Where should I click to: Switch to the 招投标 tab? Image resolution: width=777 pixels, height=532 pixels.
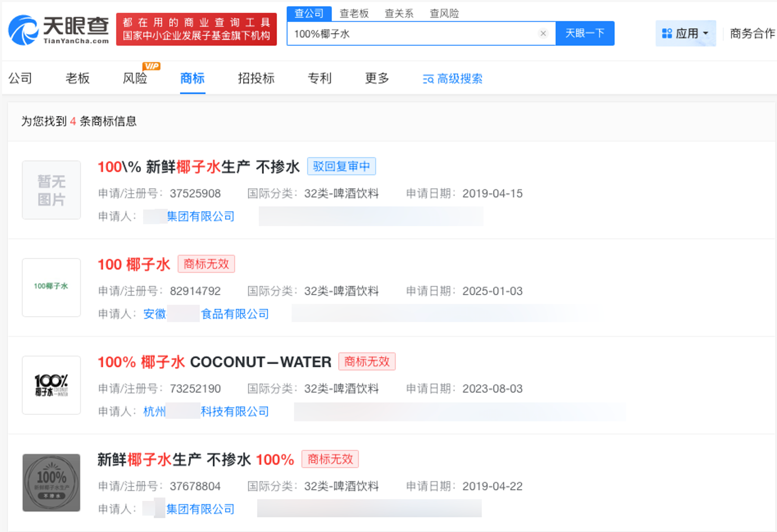[x=256, y=78]
